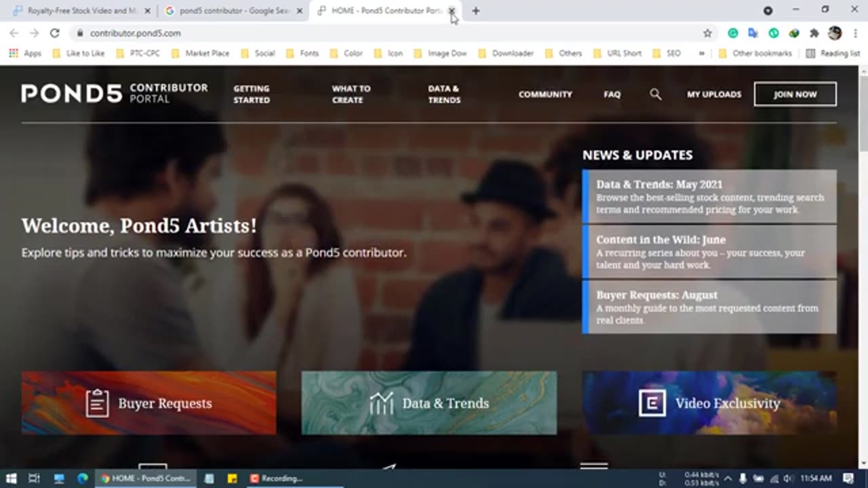Open the Google Translate extension icon
Screen dimensions: 868x488
coord(753,33)
